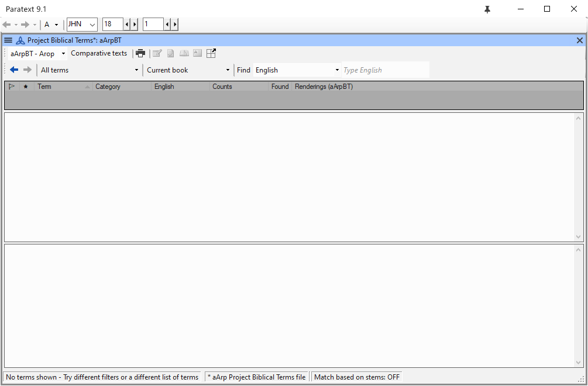Click the Find label in the toolbar
Screen dimensions: 588x386
point(243,70)
